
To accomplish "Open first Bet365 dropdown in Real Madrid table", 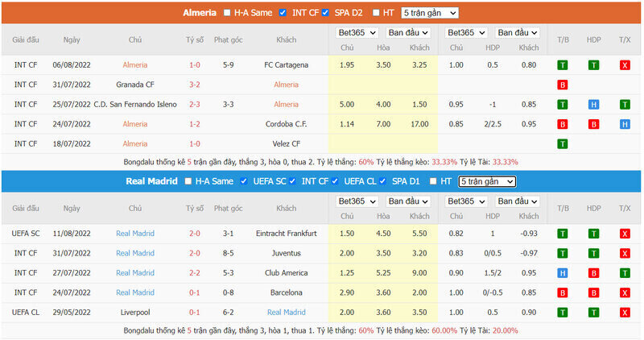I will [357, 201].
